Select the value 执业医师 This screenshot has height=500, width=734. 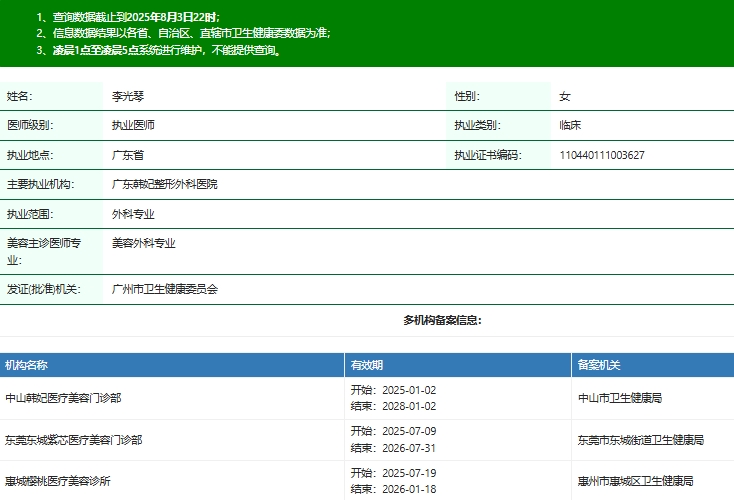pyautogui.click(x=133, y=125)
